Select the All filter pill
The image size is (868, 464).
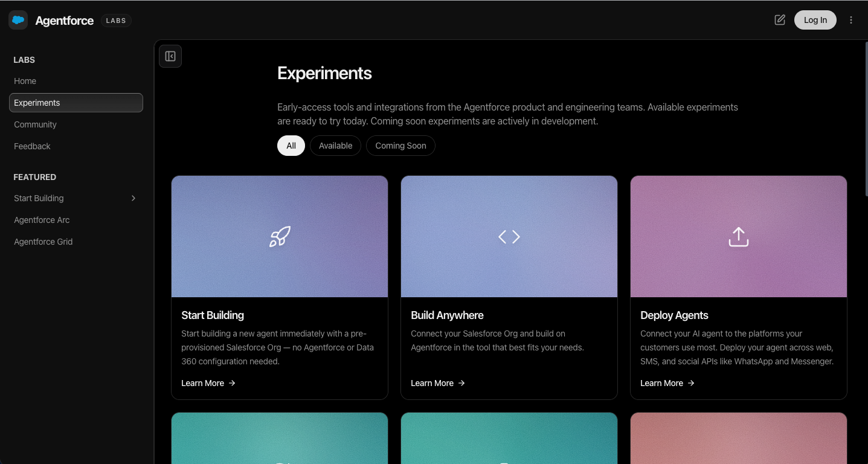click(x=291, y=146)
